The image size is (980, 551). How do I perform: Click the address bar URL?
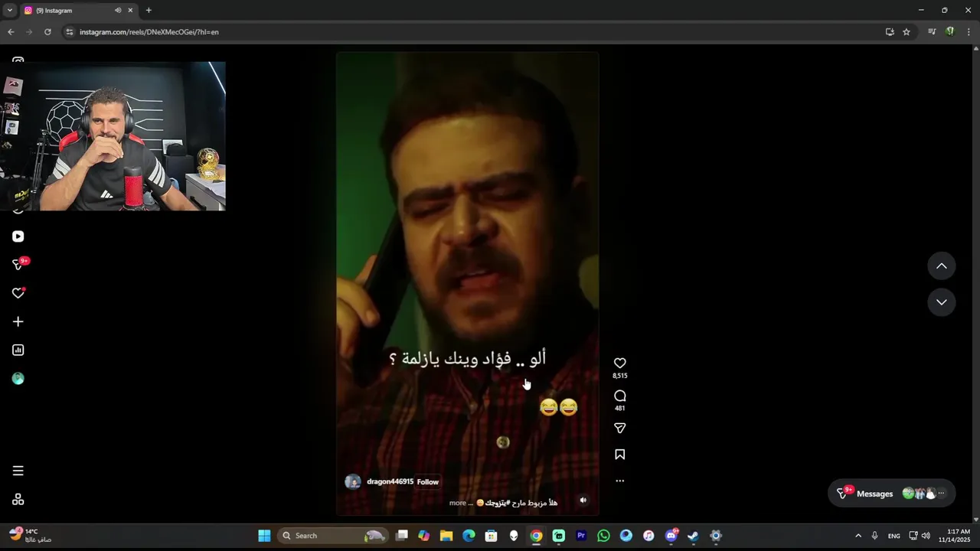149,32
